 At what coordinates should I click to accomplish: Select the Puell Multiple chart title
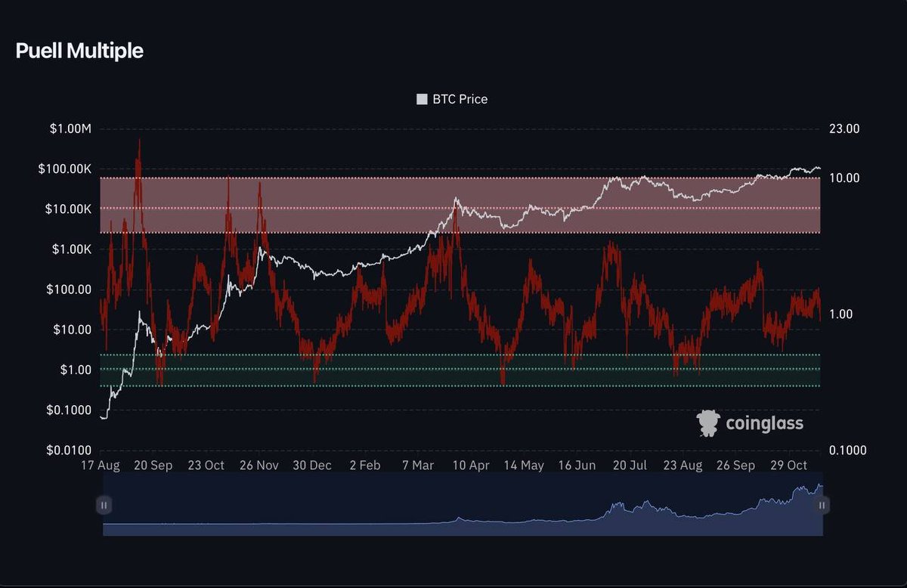tap(78, 51)
